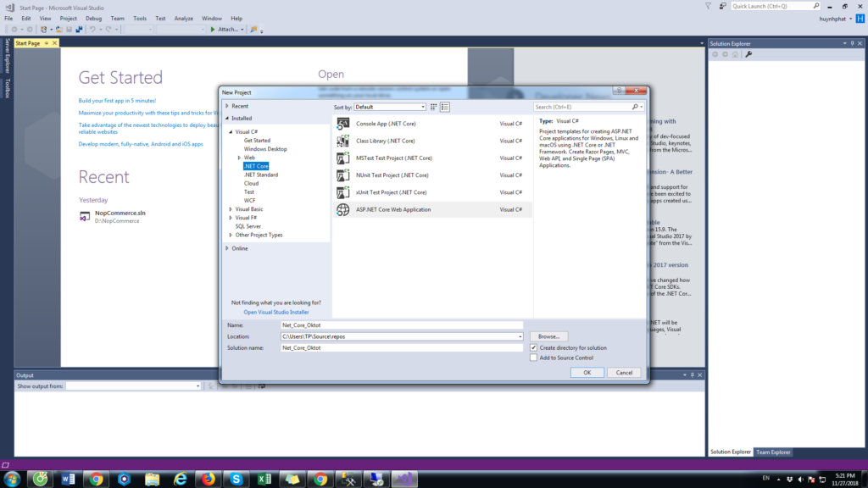Uncheck Create directory for solution
Viewport: 868px width, 488px height.
pos(533,347)
